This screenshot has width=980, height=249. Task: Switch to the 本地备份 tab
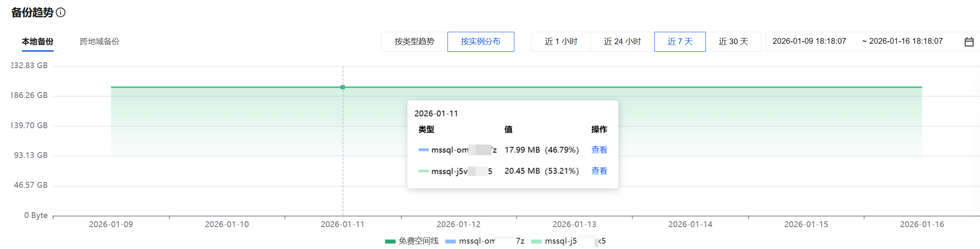[x=38, y=42]
